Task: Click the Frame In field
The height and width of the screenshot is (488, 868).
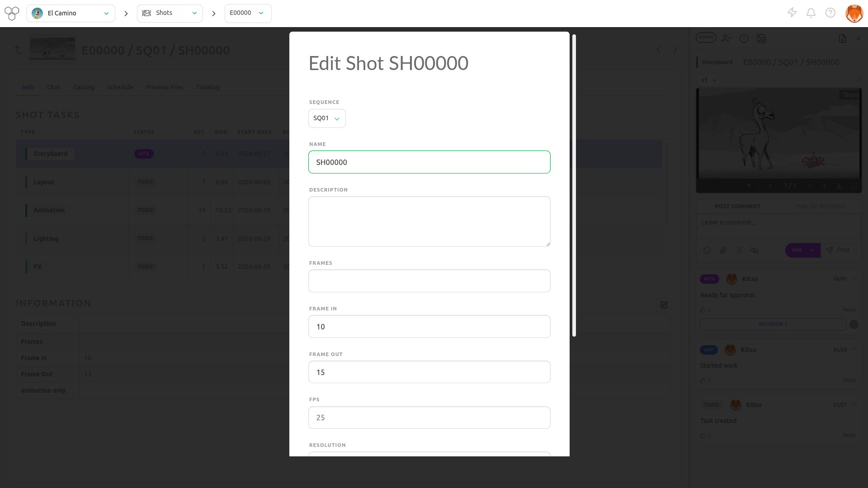Action: [429, 327]
